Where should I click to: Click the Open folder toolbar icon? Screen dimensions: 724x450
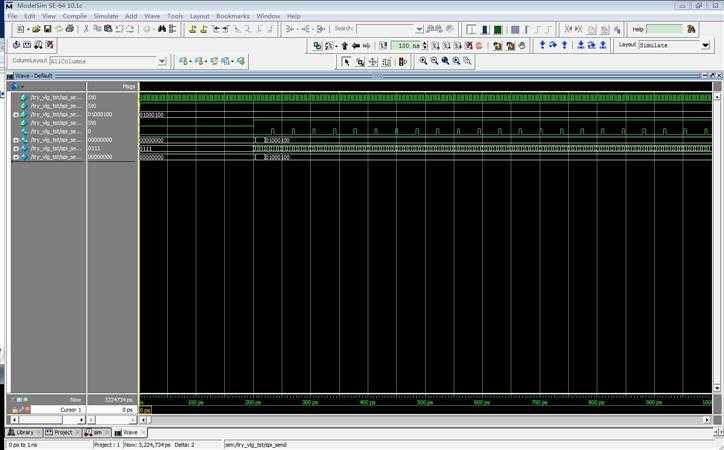(x=36, y=29)
